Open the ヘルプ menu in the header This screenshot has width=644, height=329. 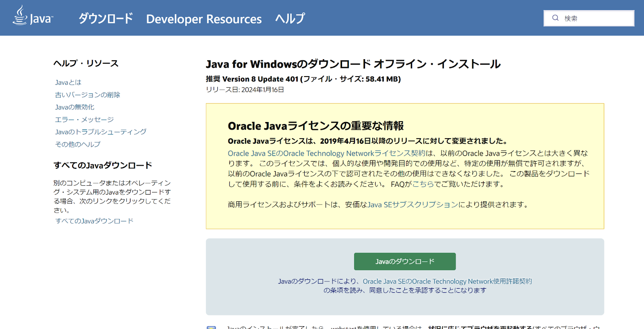(x=290, y=19)
